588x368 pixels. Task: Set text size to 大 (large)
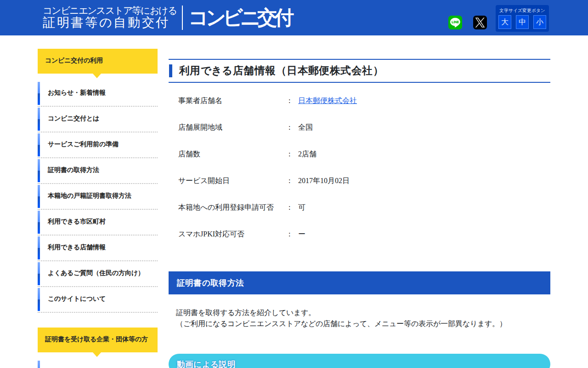click(504, 22)
